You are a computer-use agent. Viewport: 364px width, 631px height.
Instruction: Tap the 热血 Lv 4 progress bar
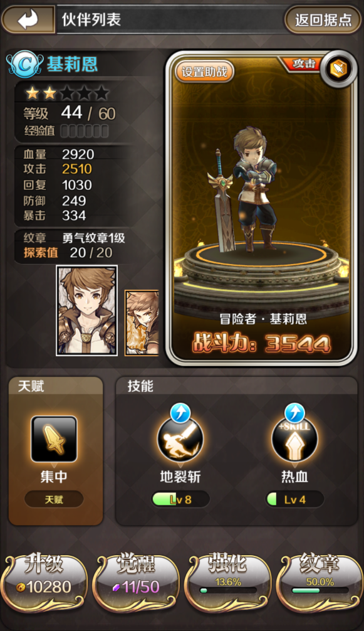[294, 499]
